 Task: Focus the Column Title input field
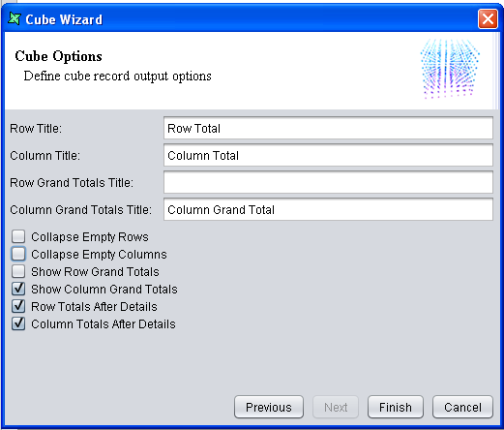click(x=328, y=155)
